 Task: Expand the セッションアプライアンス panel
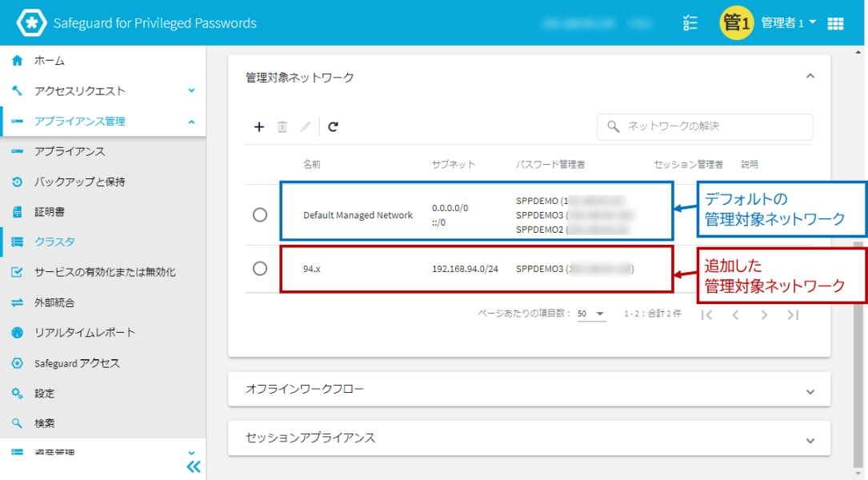(810, 441)
